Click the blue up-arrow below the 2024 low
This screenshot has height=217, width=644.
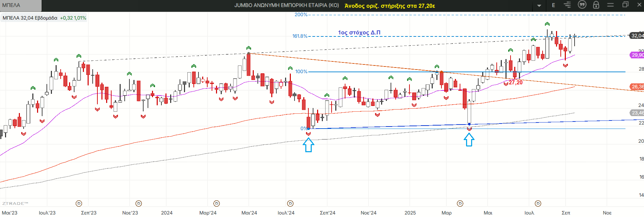308,145
